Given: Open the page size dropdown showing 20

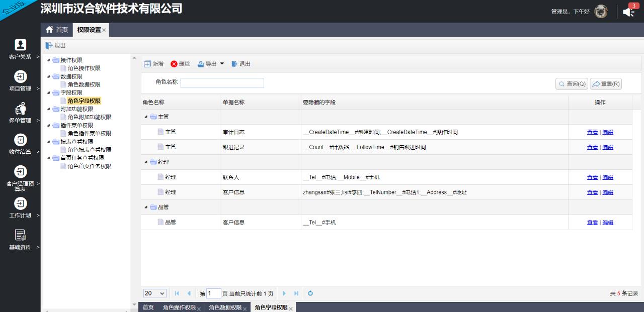Looking at the screenshot, I should (155, 293).
